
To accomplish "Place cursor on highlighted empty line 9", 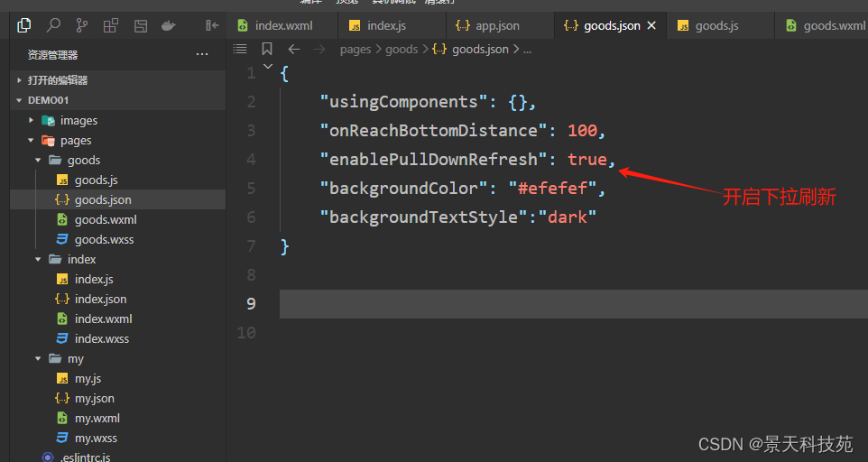I will (x=574, y=304).
